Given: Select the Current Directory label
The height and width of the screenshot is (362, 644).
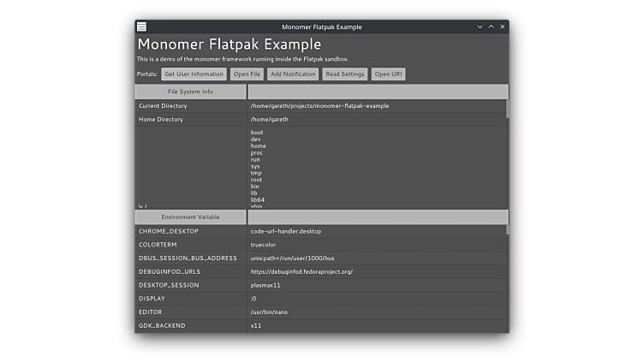Looking at the screenshot, I should [x=163, y=106].
